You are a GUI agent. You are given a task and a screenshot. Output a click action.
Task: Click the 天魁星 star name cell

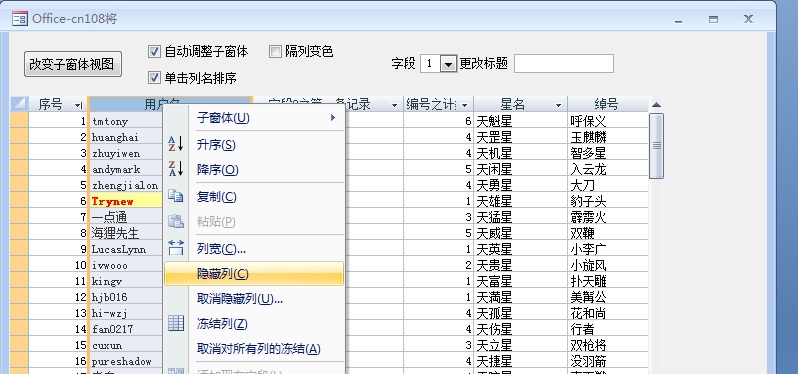(521, 121)
